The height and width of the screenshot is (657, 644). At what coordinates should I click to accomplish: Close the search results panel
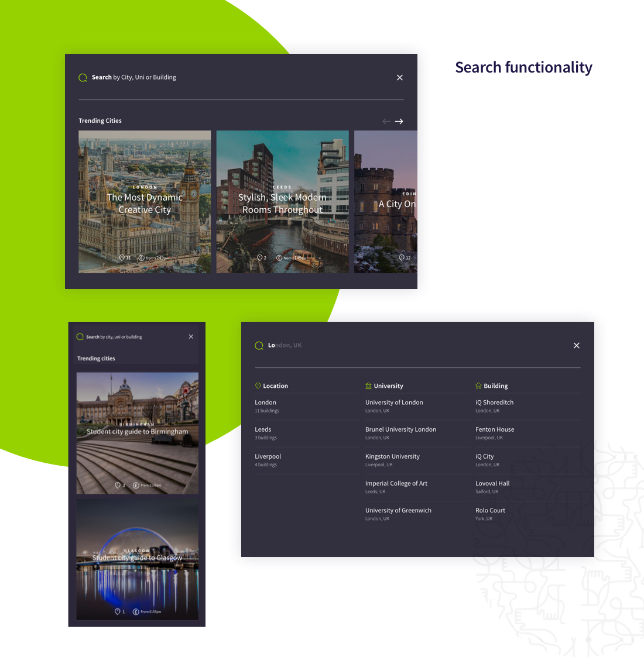577,345
